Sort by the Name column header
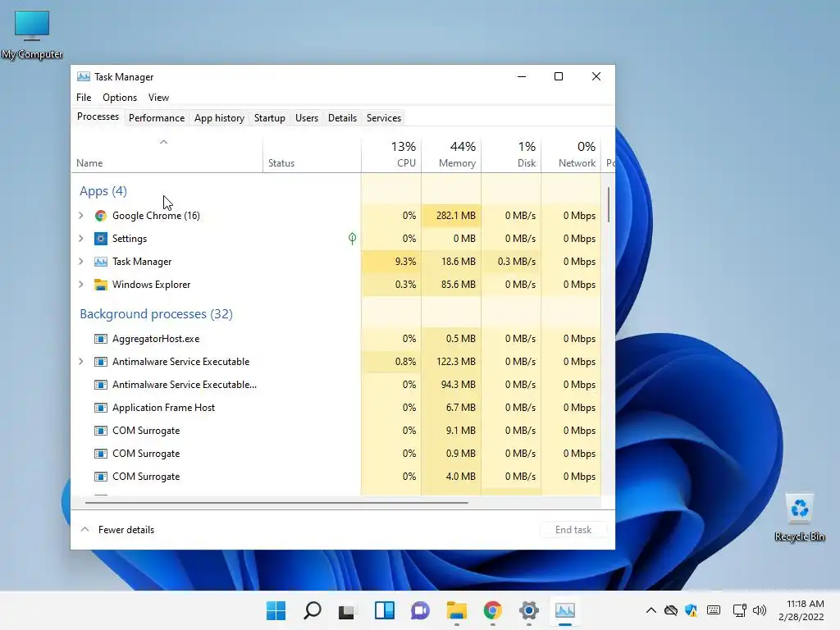This screenshot has height=630, width=840. point(167,154)
